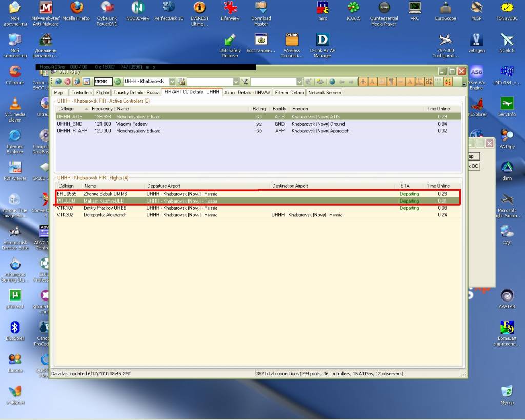Open the weather clouds icon in toolbar
This screenshot has width=525, height=420.
[x=320, y=82]
